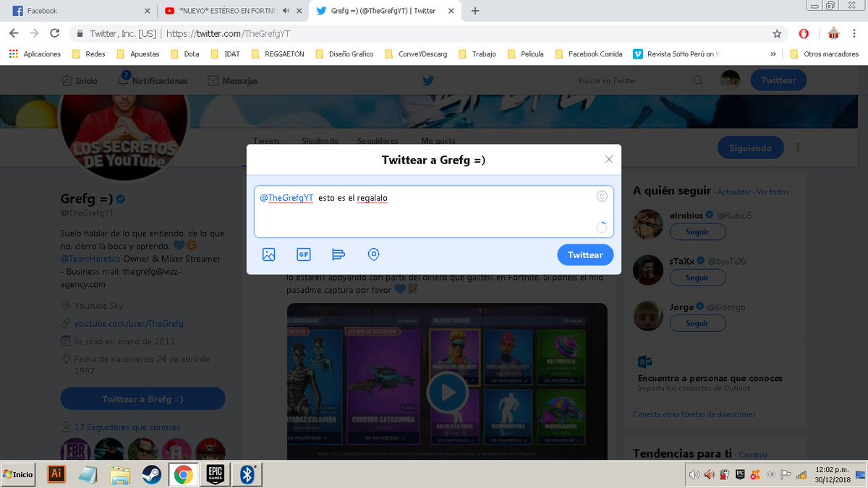Play the Fortnite shop video
Viewport: 868px width, 488px height.
pyautogui.click(x=448, y=393)
